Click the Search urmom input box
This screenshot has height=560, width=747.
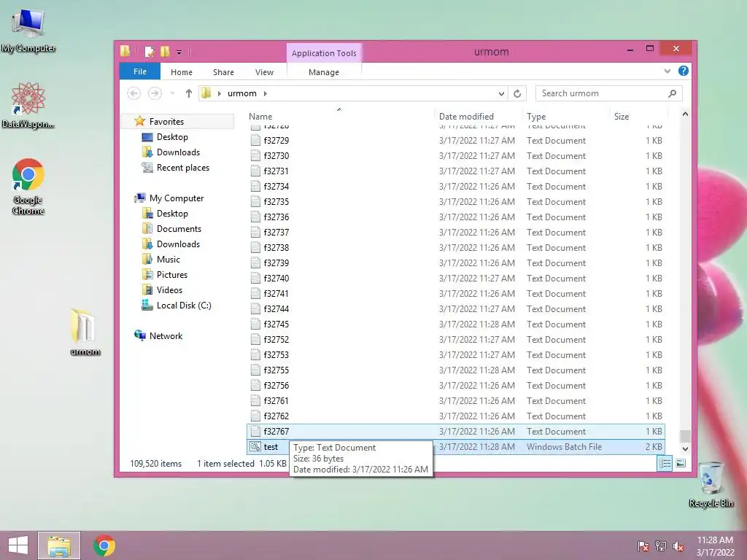602,93
